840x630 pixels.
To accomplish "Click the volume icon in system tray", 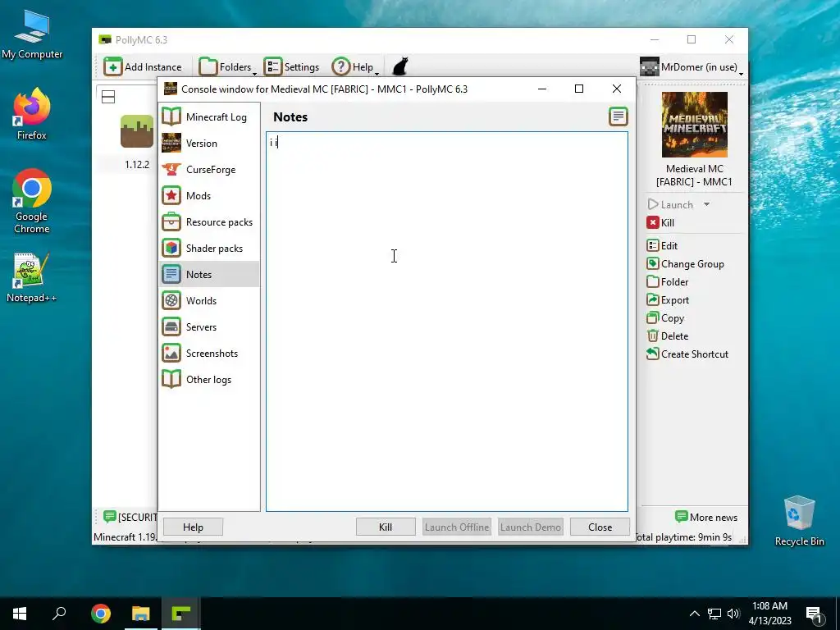I will tap(733, 614).
